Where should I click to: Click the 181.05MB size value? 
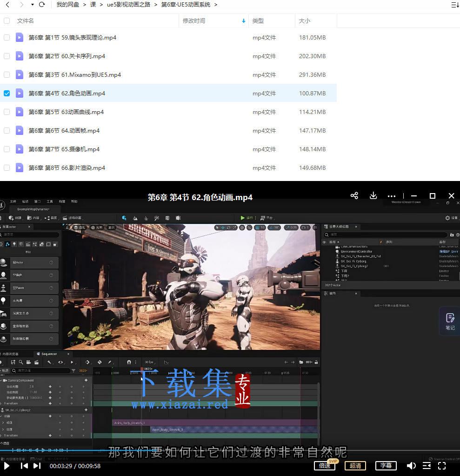[312, 37]
